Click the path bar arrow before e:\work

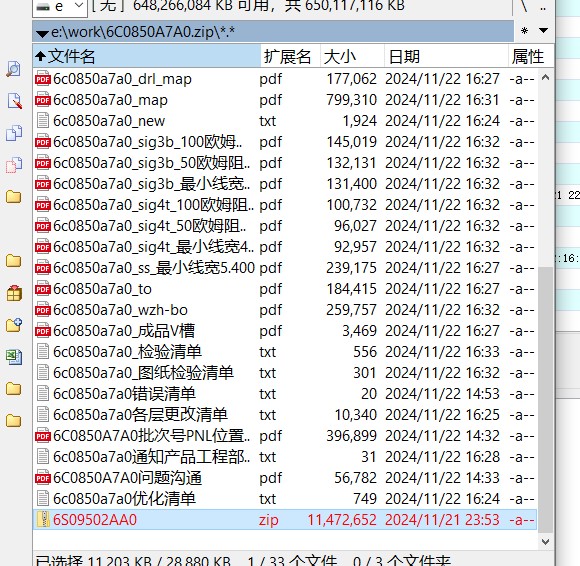pos(42,34)
